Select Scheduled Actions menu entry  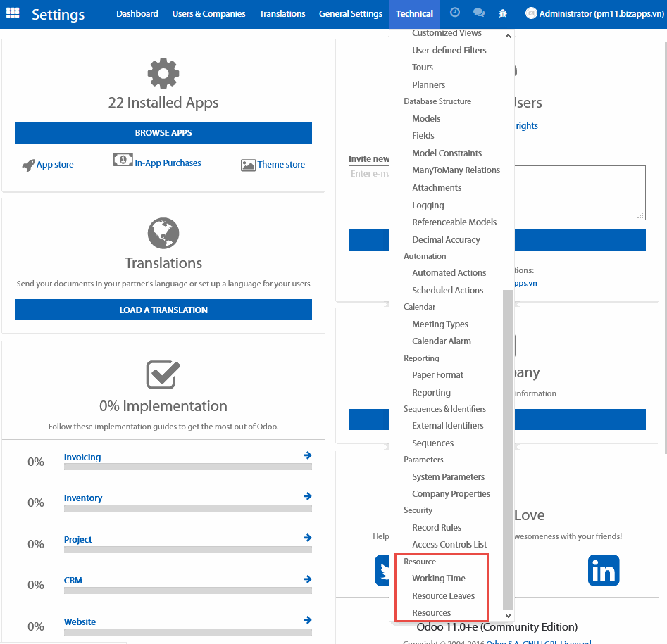pos(447,290)
